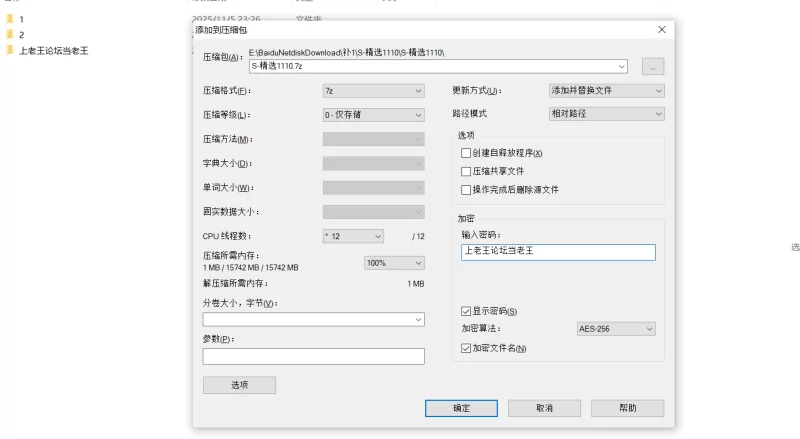800x439 pixels.
Task: Select folder name 上老王论坛当老王 in file list
Action: (x=54, y=51)
